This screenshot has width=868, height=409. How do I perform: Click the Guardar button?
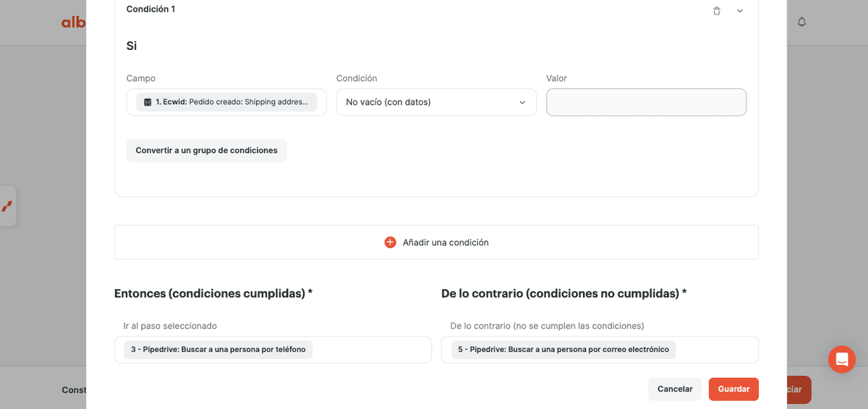733,389
